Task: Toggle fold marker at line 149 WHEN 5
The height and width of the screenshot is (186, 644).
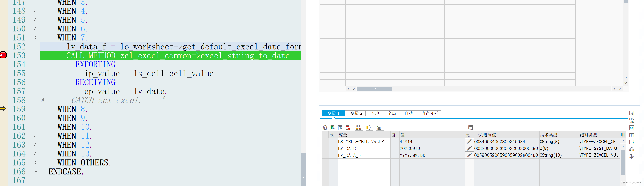Action: click(x=35, y=20)
